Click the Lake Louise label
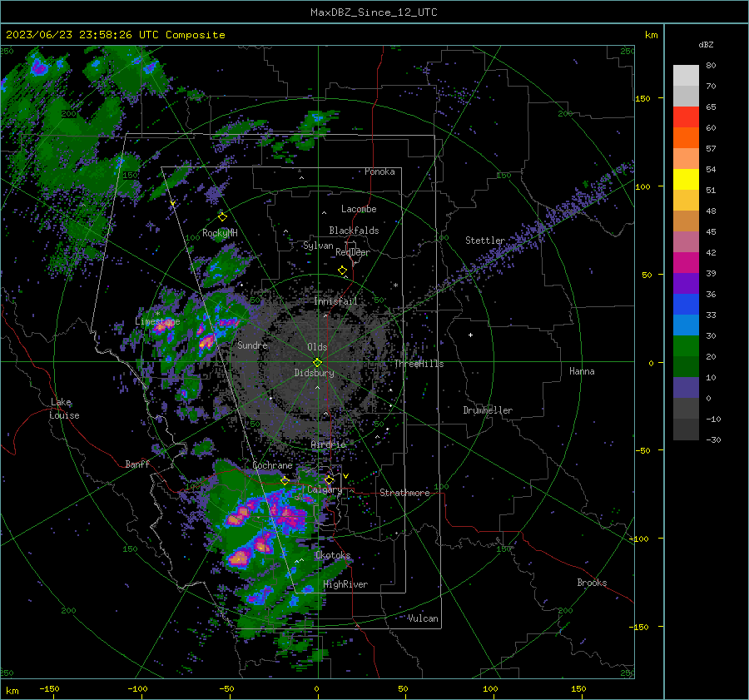This screenshot has width=749, height=700. (x=65, y=409)
